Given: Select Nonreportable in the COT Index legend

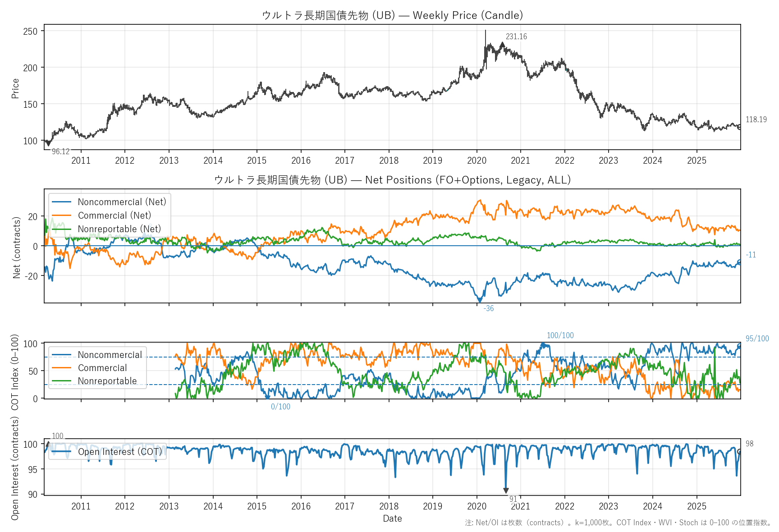Looking at the screenshot, I should pyautogui.click(x=107, y=381).
